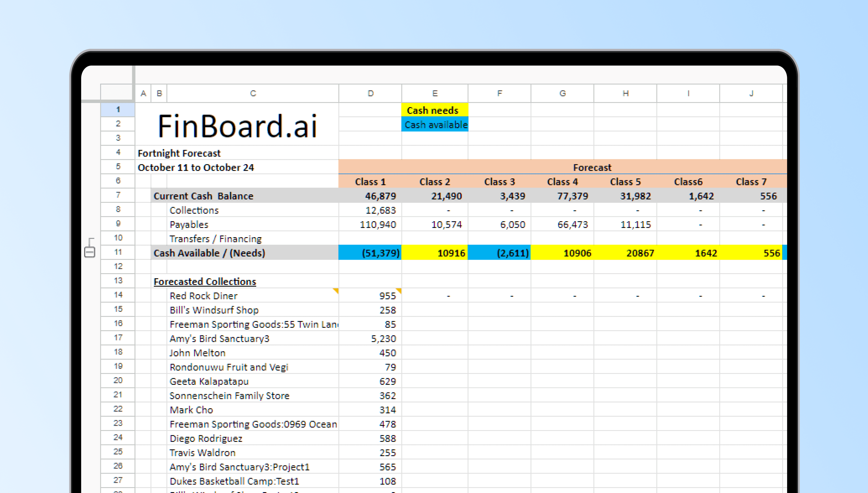This screenshot has width=868, height=493.
Task: Select Rondonuwu Fruit and Vegi cell
Action: point(253,367)
